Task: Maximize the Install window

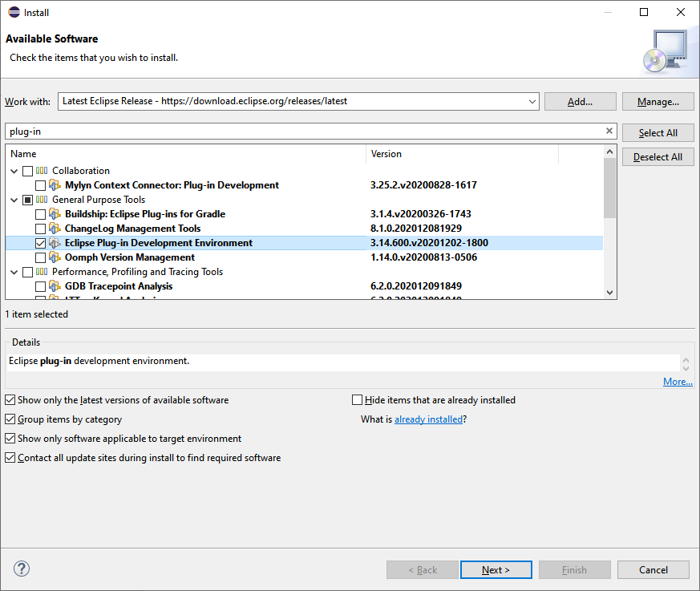Action: pyautogui.click(x=644, y=12)
